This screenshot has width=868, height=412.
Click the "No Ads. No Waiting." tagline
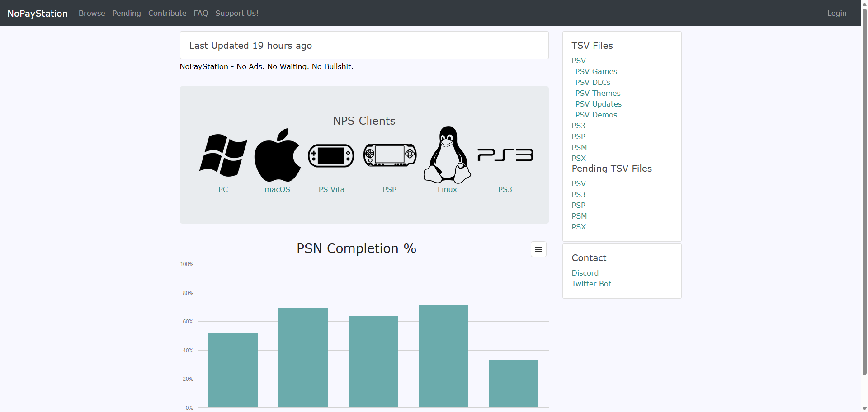(273, 67)
